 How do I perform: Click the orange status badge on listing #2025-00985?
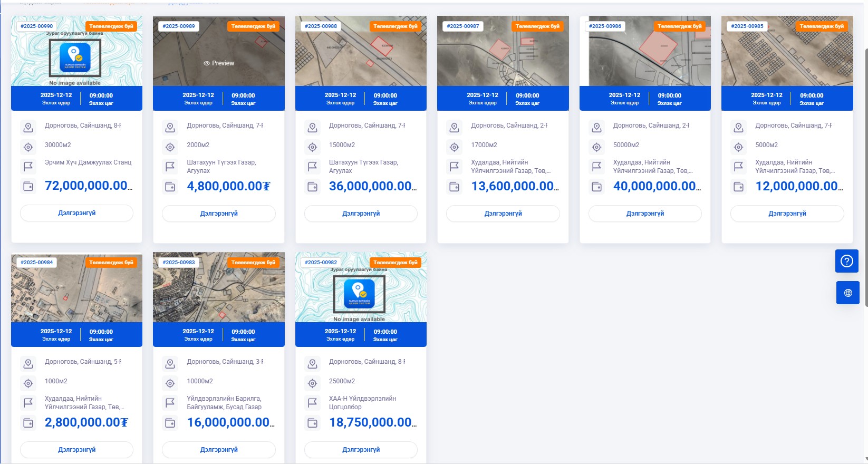coord(821,26)
